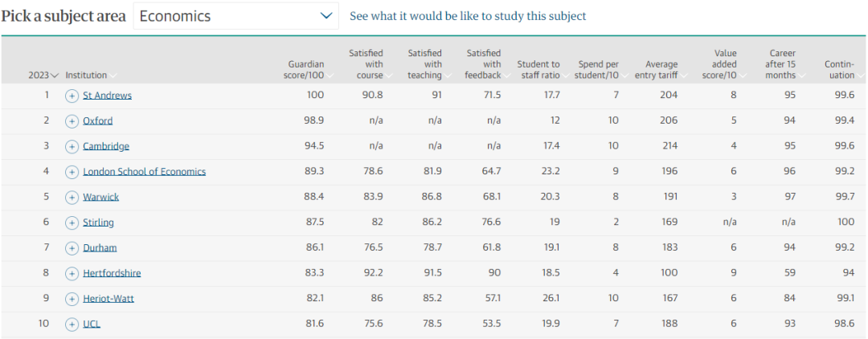
Task: Open the 2023 year column dropdown
Action: 43,76
